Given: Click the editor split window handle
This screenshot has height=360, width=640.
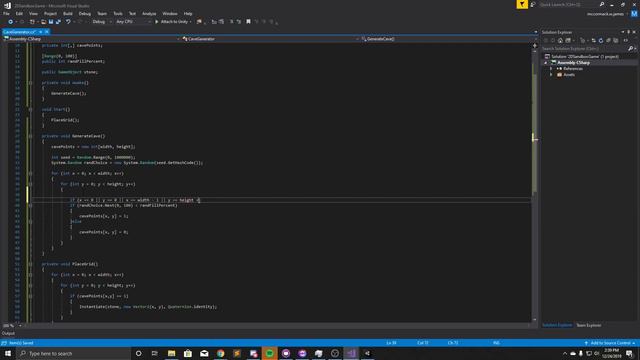Looking at the screenshot, I should [535, 45].
